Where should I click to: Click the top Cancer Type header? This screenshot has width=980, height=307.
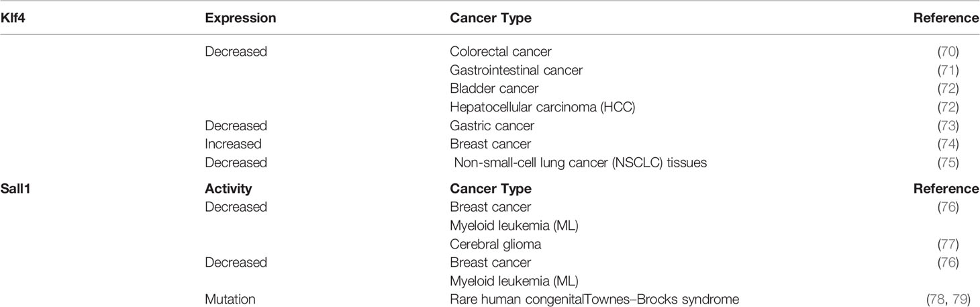[x=490, y=19]
